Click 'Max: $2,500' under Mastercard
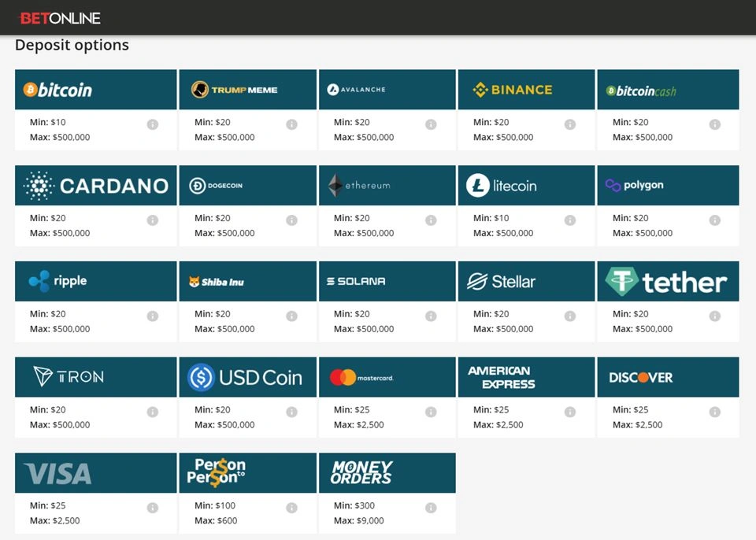756x540 pixels. 359,425
